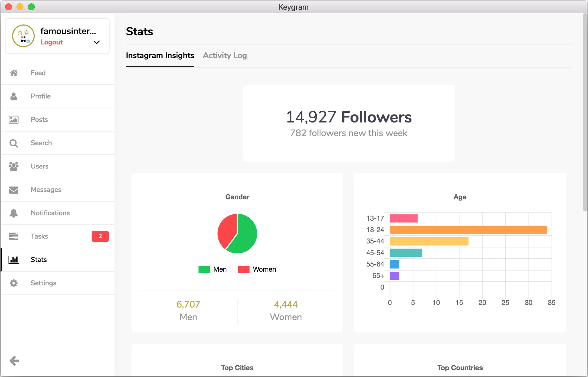
Task: Click the Top Cities heading
Action: pos(237,368)
